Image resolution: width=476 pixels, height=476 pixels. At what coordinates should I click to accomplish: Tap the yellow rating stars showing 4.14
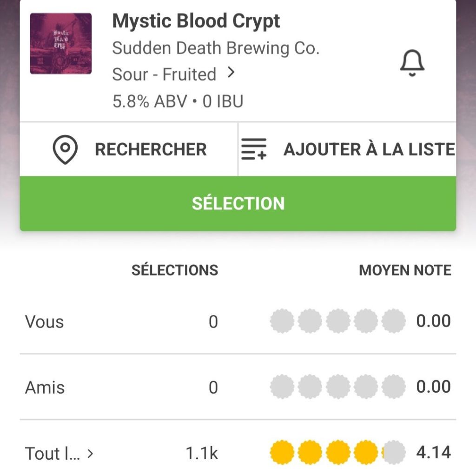tap(337, 452)
